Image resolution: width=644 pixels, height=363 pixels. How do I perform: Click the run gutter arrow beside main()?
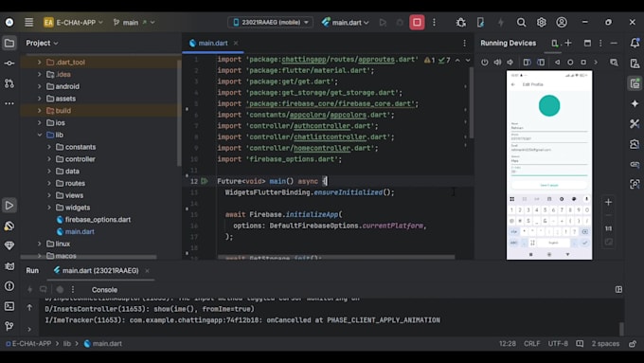tap(205, 181)
